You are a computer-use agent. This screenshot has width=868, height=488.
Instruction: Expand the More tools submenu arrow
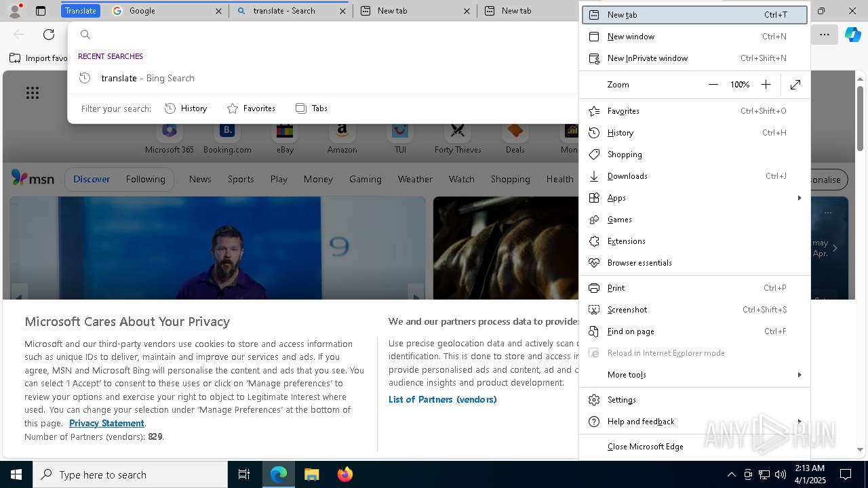[800, 375]
